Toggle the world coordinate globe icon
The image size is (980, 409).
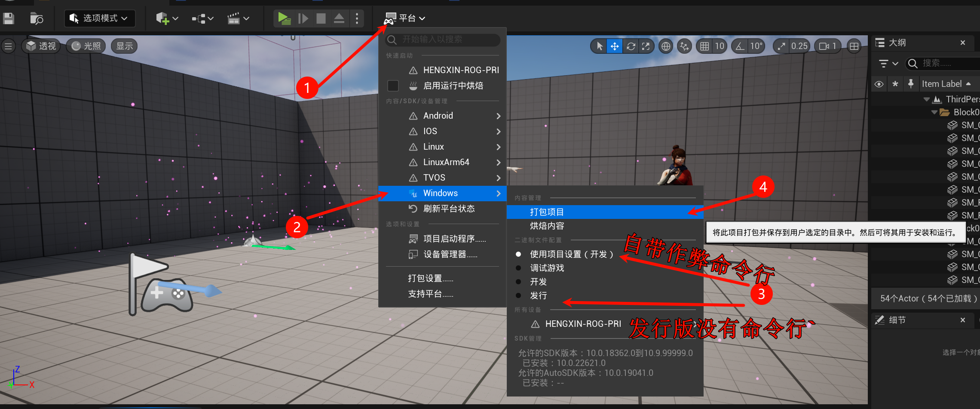(665, 46)
